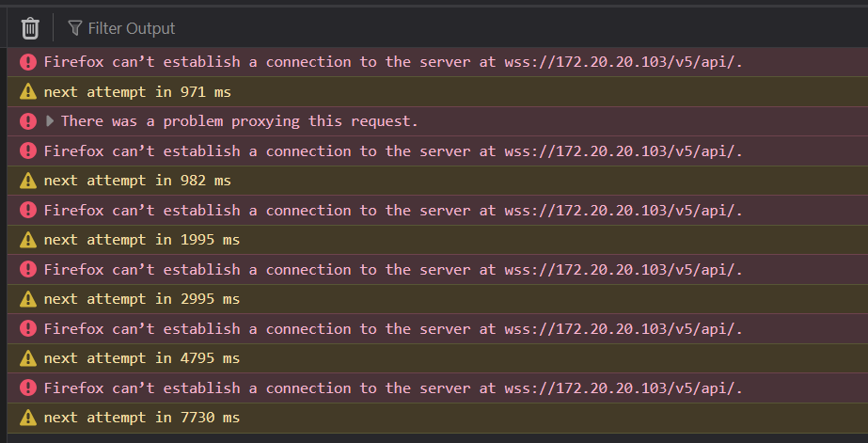Screen dimensions: 868x443
Task: Select the "next attempt in 982 ms" warning
Action: point(137,181)
